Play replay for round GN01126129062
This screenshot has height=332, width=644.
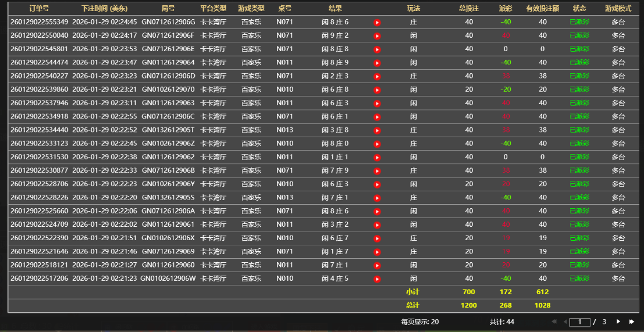point(377,158)
